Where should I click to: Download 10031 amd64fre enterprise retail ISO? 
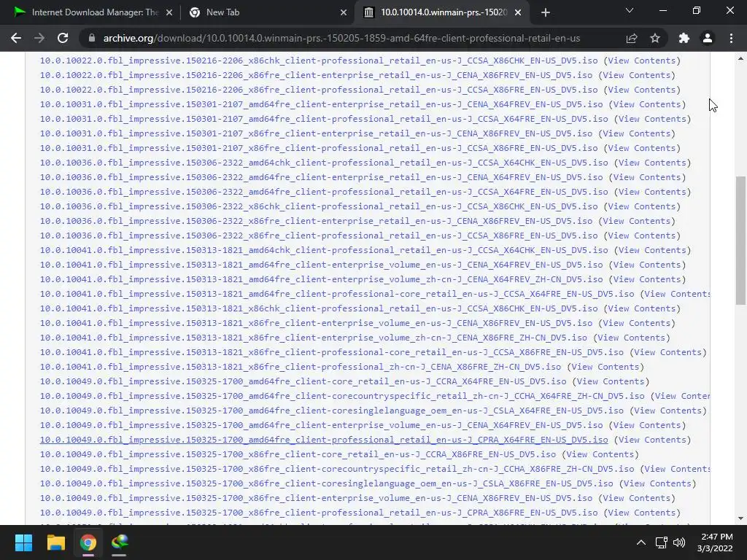[321, 104]
